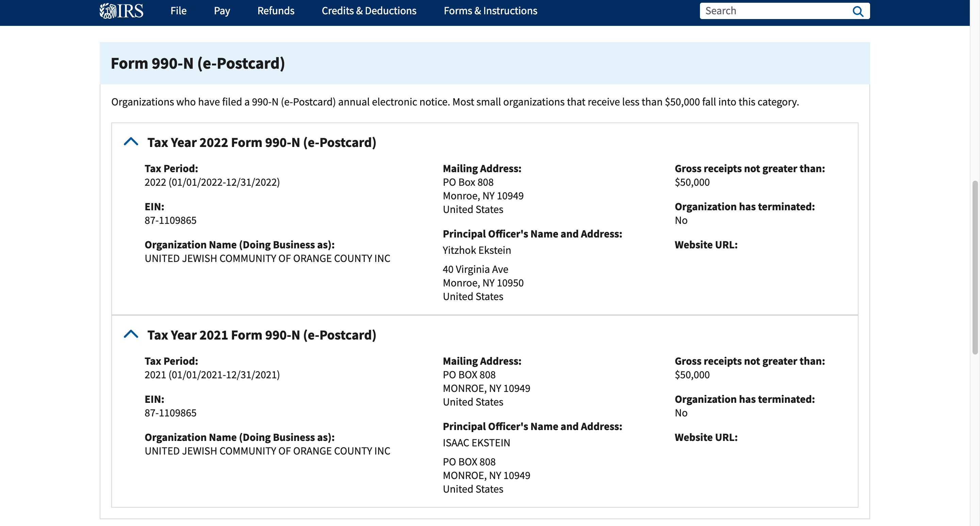This screenshot has width=980, height=526.
Task: Click the EIN number in 2022 section
Action: [170, 220]
